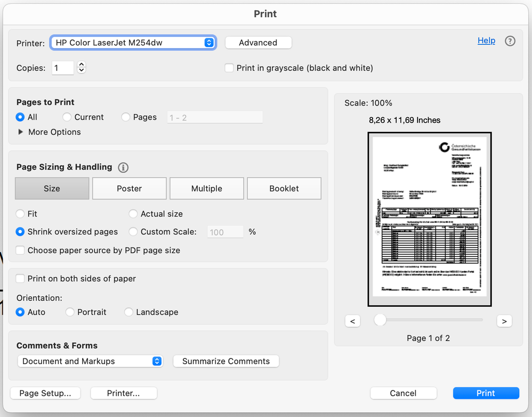Open the Printer selection dropdown

click(x=133, y=43)
